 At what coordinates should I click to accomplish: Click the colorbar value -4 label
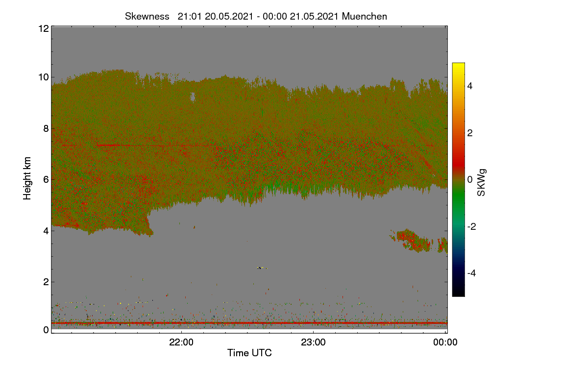[472, 273]
